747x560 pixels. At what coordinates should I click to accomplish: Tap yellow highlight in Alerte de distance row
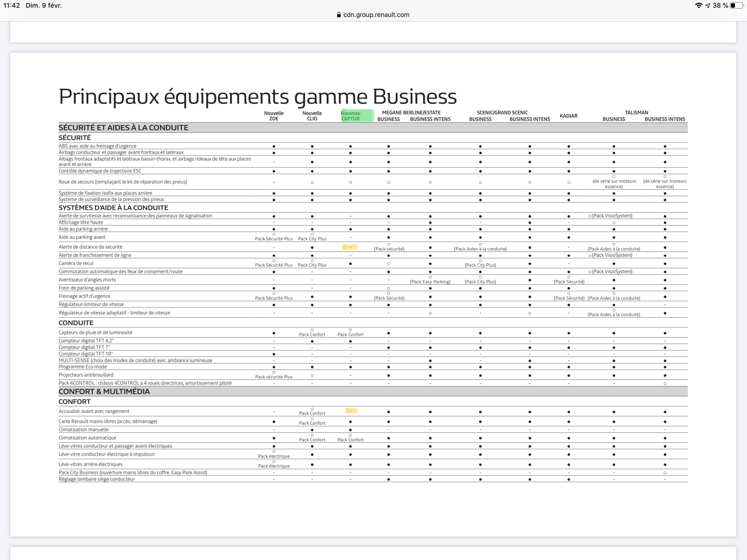[x=350, y=247]
